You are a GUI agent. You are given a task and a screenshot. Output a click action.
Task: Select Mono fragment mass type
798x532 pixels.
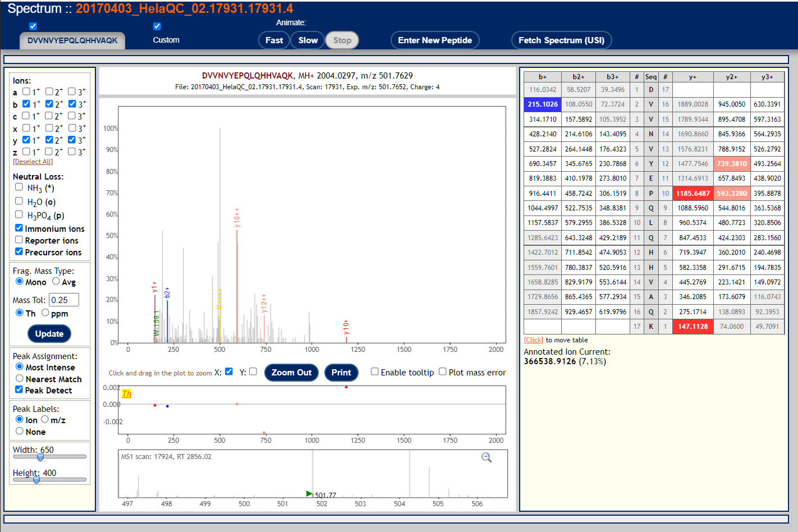(20, 281)
